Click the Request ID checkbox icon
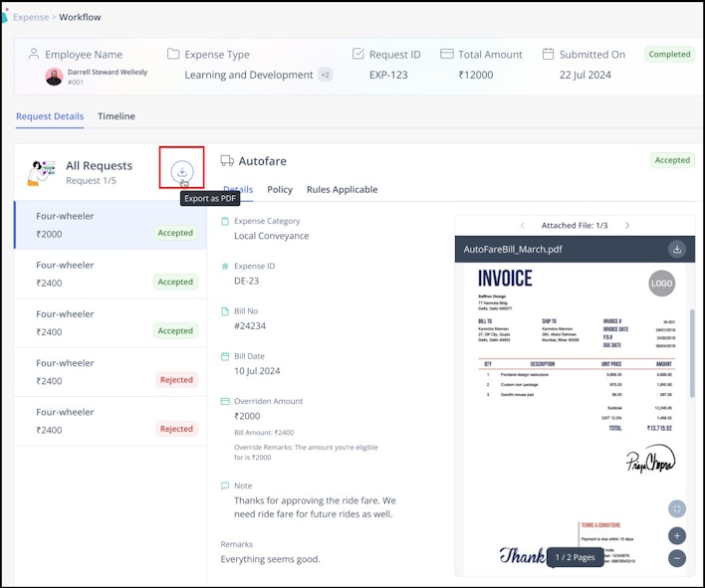705x588 pixels. pos(357,54)
